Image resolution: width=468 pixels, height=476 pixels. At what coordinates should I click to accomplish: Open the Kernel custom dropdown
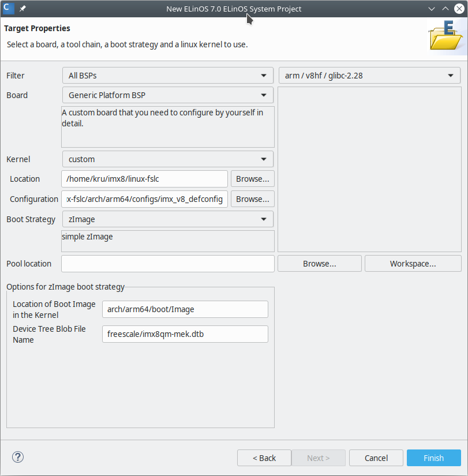(167, 159)
